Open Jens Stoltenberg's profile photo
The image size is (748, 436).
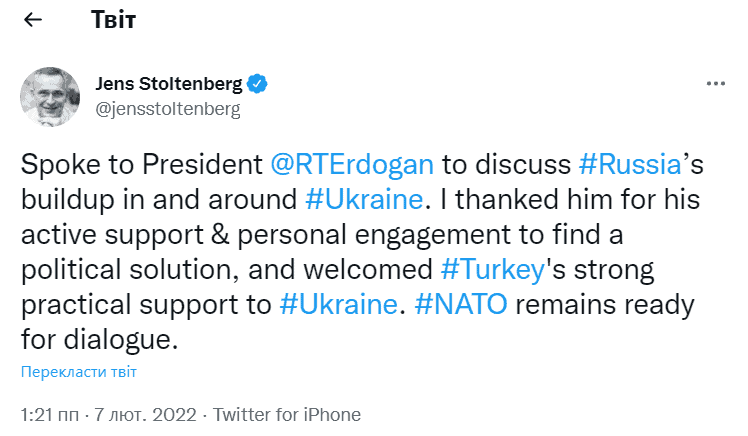pyautogui.click(x=46, y=96)
